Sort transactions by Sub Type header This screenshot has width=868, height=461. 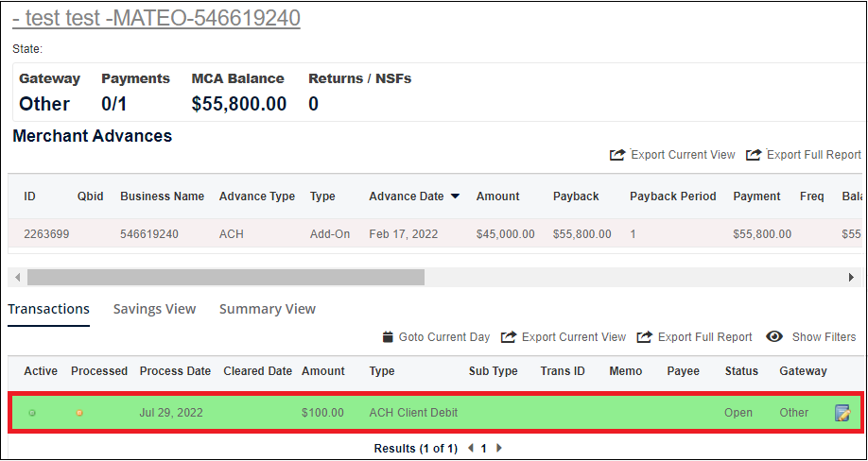[x=494, y=371]
